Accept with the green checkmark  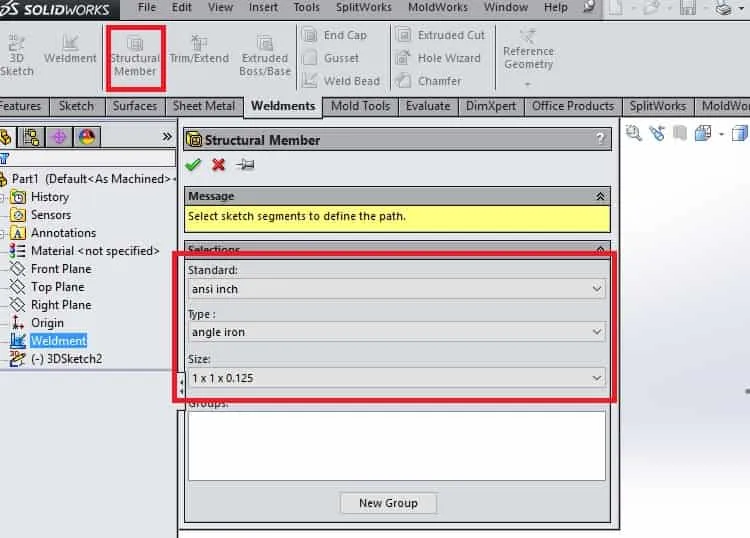(x=193, y=165)
